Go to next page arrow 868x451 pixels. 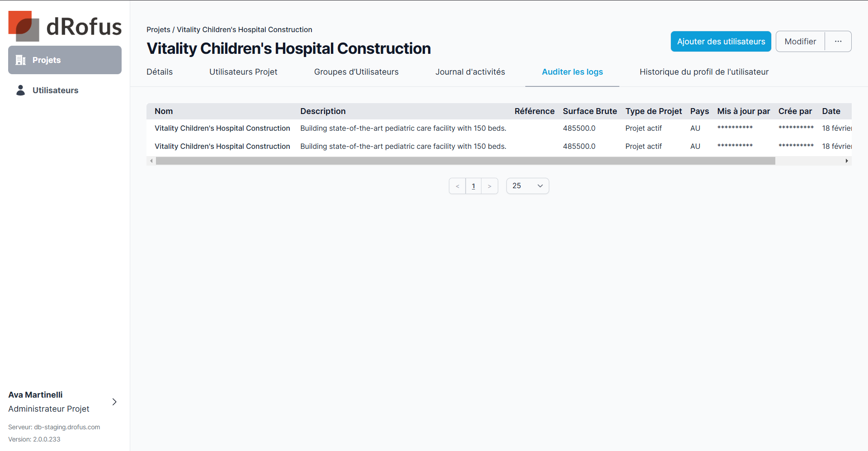(x=490, y=186)
